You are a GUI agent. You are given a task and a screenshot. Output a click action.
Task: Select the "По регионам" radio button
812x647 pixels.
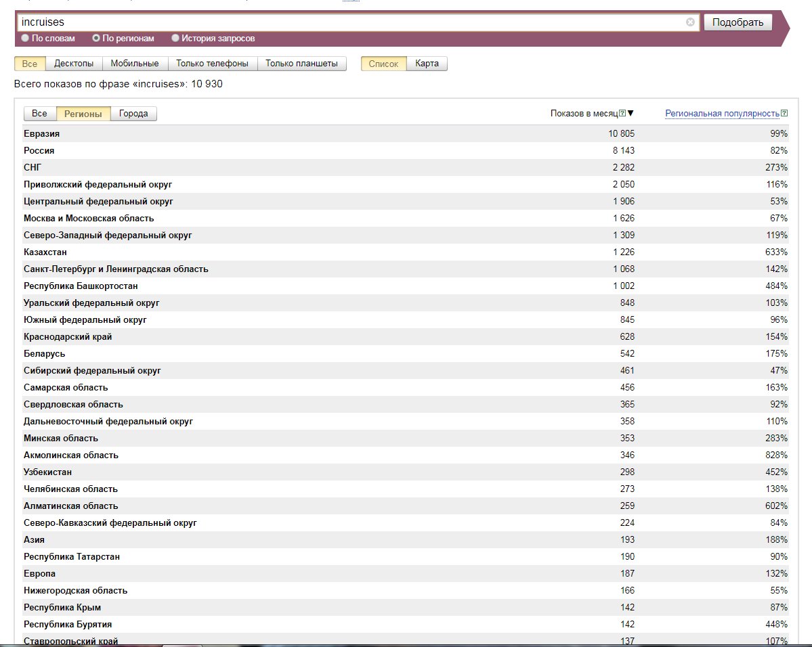click(x=96, y=39)
